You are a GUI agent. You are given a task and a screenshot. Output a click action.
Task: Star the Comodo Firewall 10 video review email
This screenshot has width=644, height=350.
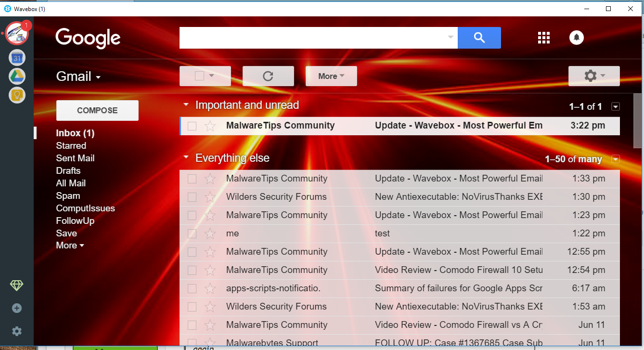(210, 271)
